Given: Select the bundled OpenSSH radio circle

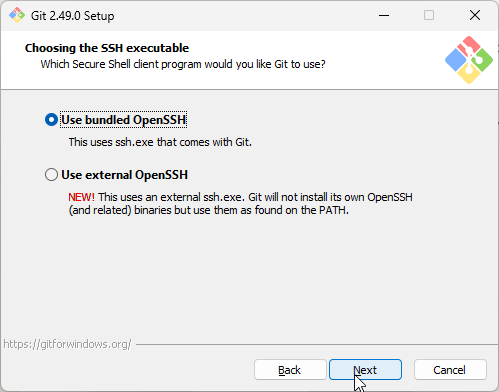Looking at the screenshot, I should [x=51, y=120].
